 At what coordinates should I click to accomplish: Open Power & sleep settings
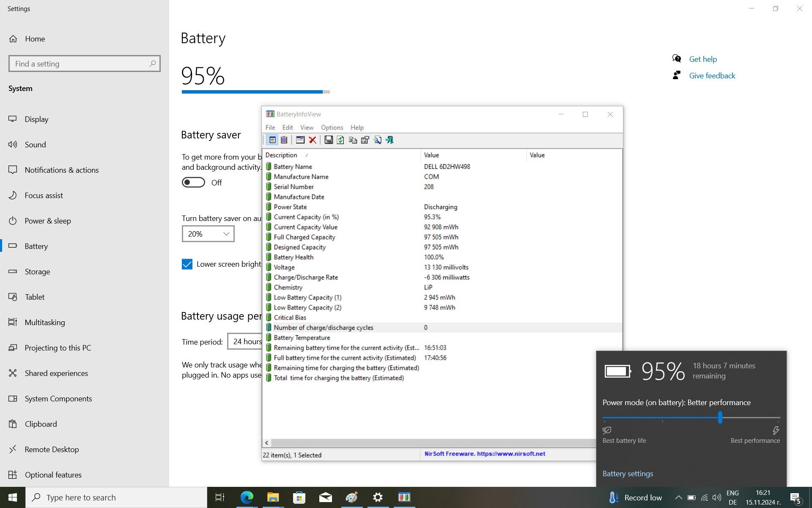pyautogui.click(x=85, y=221)
